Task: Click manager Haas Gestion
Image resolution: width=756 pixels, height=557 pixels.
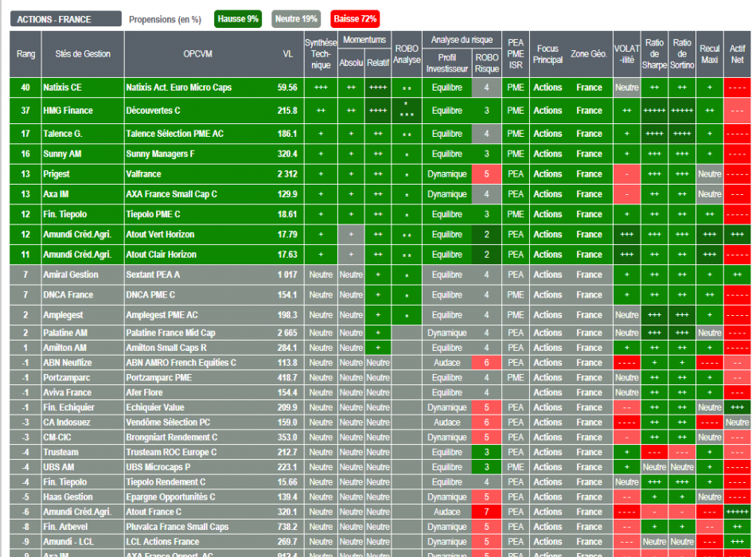Action: [x=68, y=497]
